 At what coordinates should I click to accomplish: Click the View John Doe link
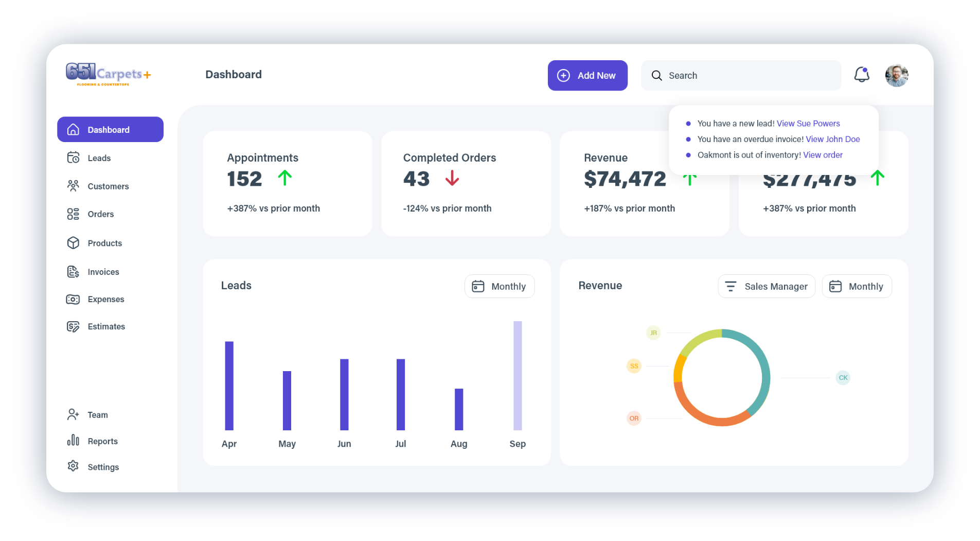tap(833, 139)
